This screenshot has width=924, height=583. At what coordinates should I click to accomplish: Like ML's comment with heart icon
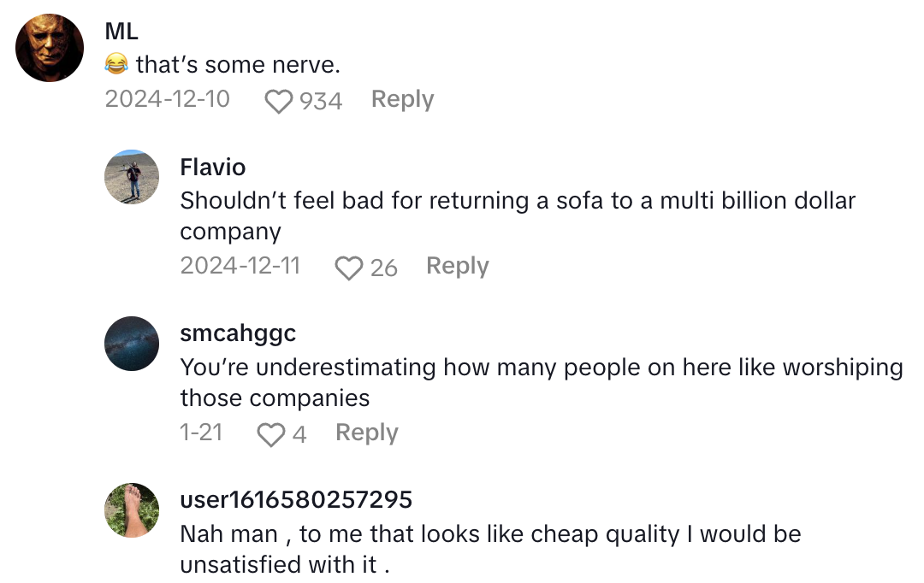[x=278, y=102]
